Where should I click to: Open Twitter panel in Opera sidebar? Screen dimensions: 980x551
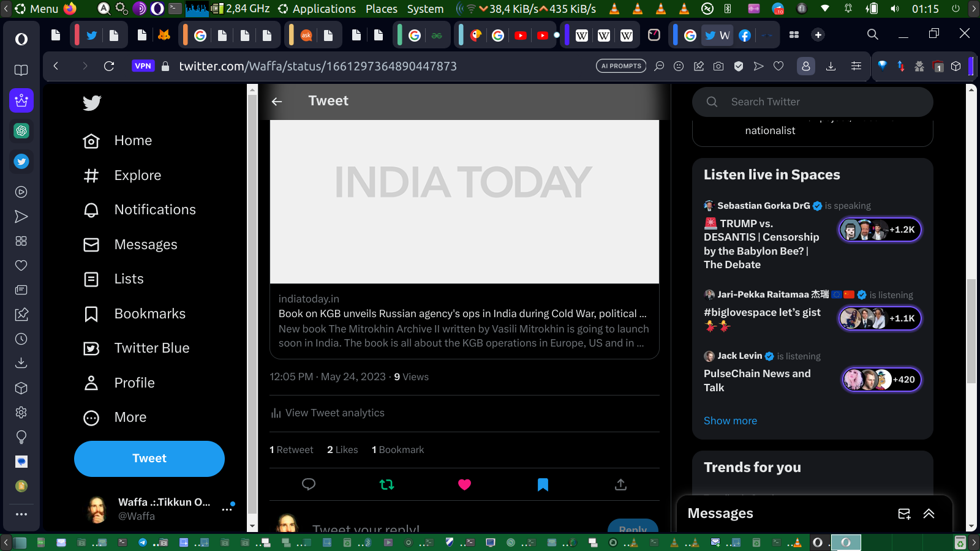[21, 162]
